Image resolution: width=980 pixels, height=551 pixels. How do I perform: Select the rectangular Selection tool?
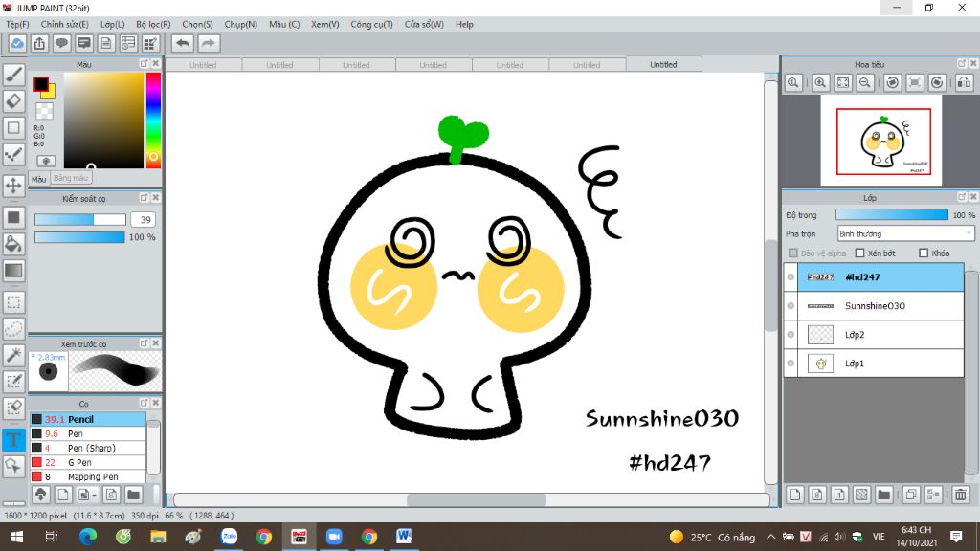[13, 302]
